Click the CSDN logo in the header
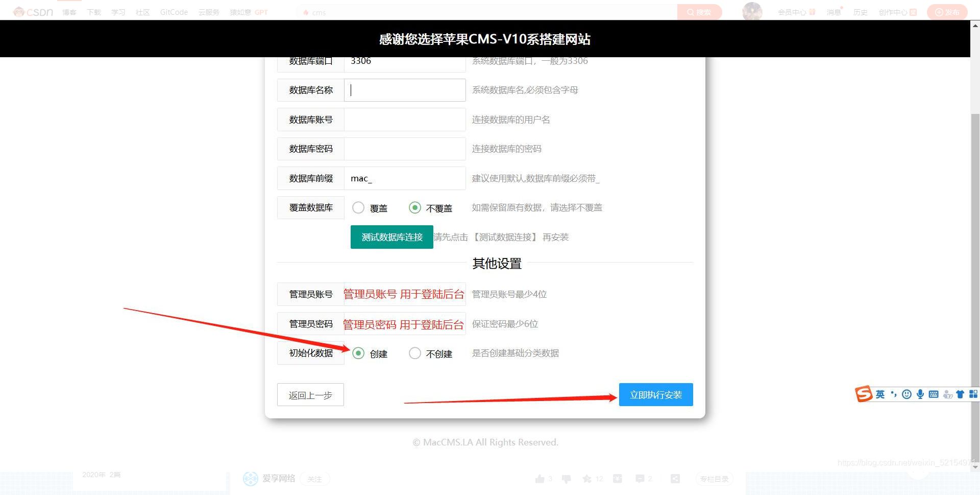Screen dimensions: 980x495 (x=33, y=12)
